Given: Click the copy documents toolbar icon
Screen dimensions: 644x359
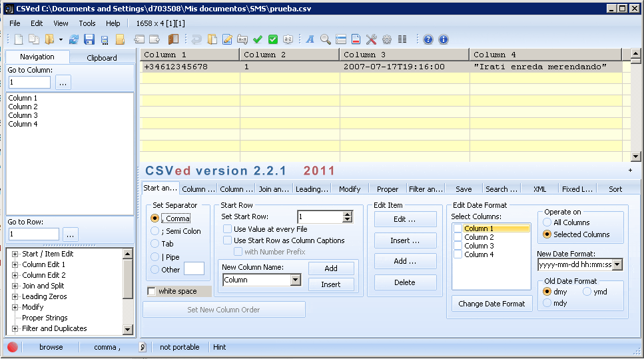Looking at the screenshot, I should 34,39.
